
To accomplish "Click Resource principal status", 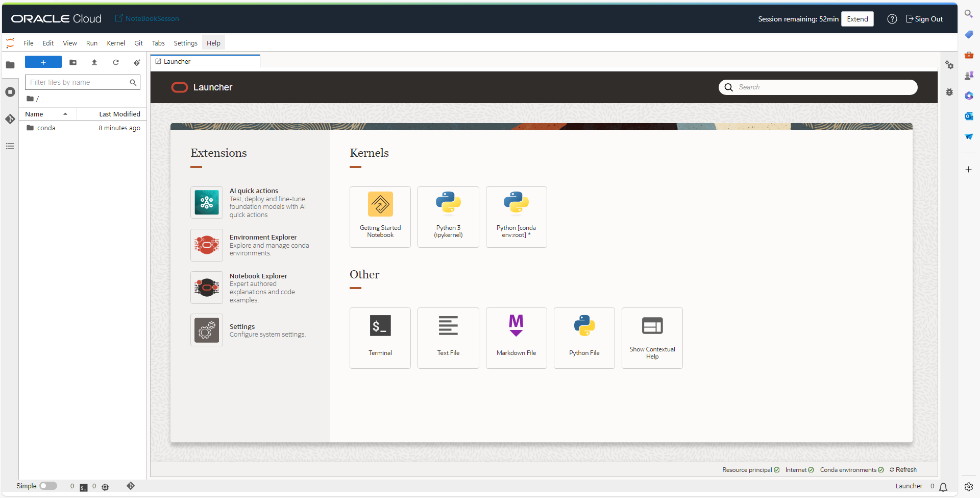I will click(751, 470).
